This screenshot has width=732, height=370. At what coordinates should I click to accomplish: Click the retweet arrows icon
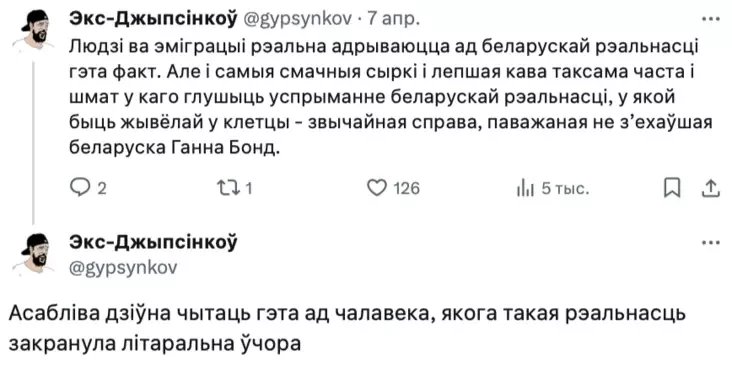tap(229, 188)
